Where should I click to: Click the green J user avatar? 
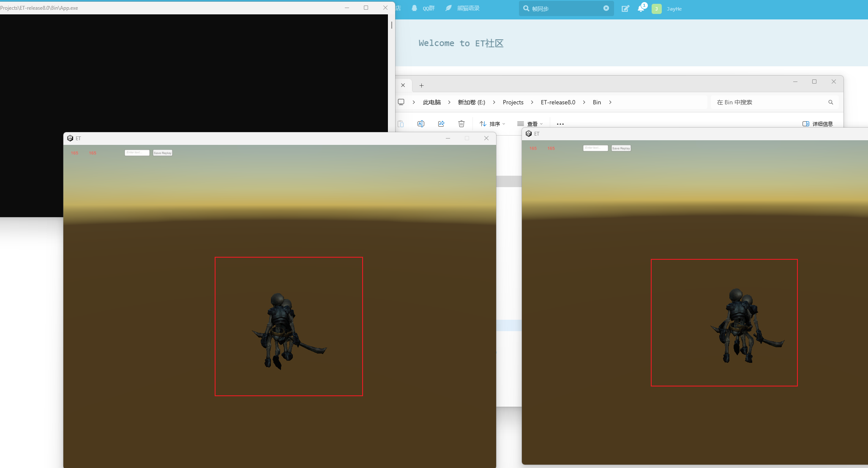click(x=657, y=9)
